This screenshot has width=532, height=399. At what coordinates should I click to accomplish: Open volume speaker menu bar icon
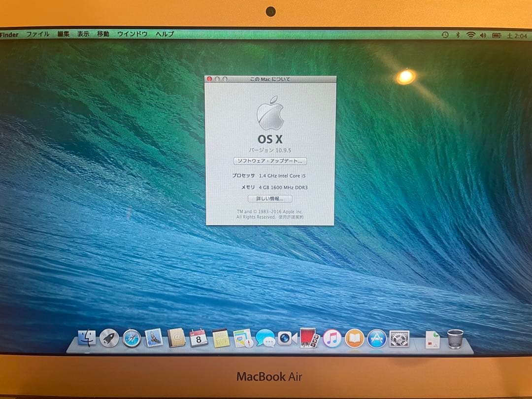point(483,35)
